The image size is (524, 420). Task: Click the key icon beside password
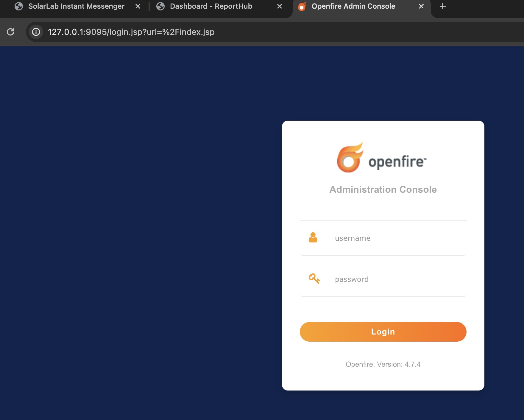[314, 279]
